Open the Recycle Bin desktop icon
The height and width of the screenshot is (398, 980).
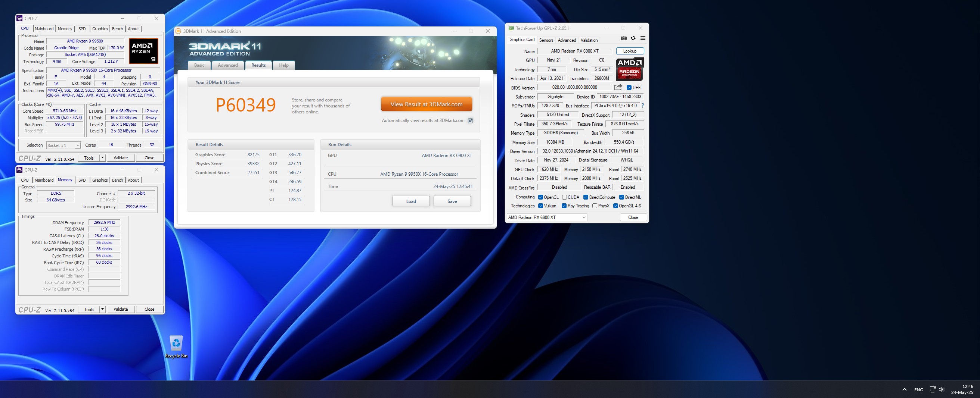pyautogui.click(x=176, y=346)
